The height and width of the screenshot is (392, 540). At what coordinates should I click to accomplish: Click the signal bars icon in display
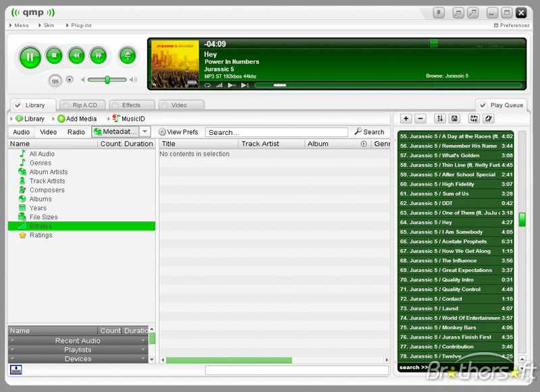(219, 86)
